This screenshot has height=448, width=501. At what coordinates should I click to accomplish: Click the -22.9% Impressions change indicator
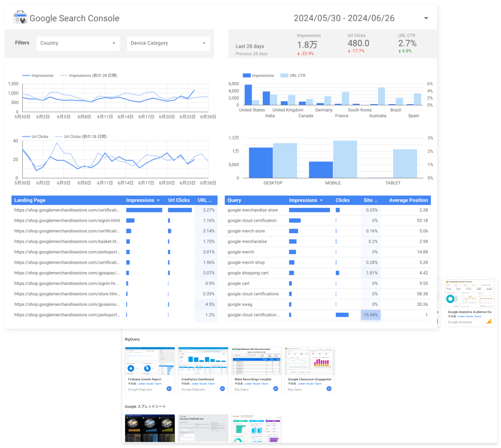click(x=306, y=54)
